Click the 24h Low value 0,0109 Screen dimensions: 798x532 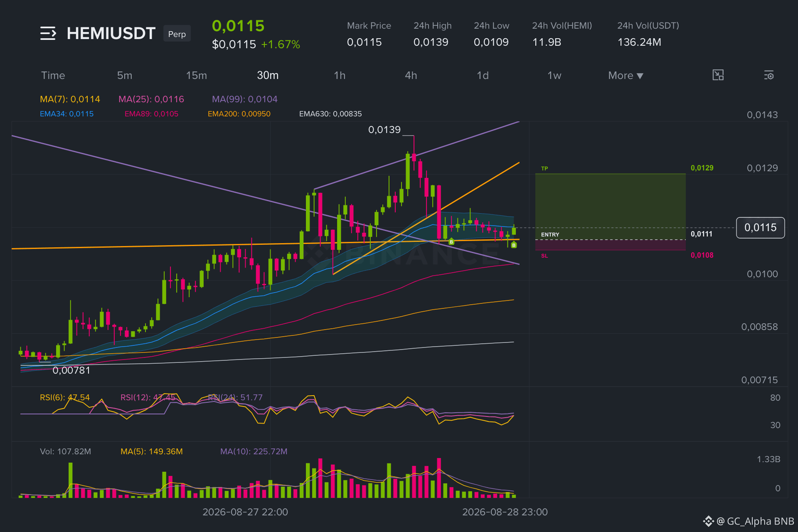tap(491, 42)
